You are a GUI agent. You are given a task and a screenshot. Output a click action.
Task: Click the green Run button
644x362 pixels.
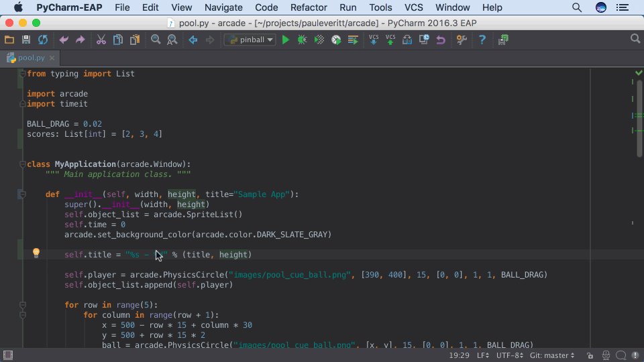(286, 40)
